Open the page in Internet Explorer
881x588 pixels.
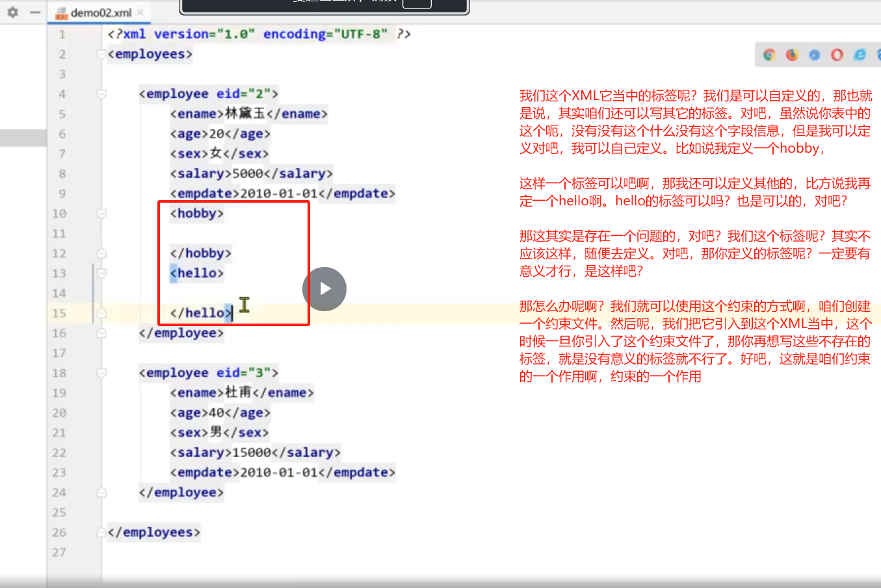pos(860,55)
